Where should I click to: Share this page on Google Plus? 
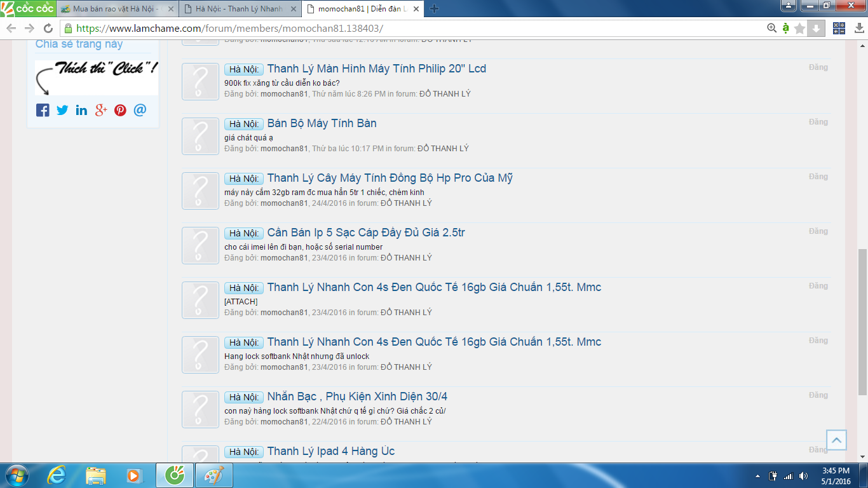click(x=101, y=110)
